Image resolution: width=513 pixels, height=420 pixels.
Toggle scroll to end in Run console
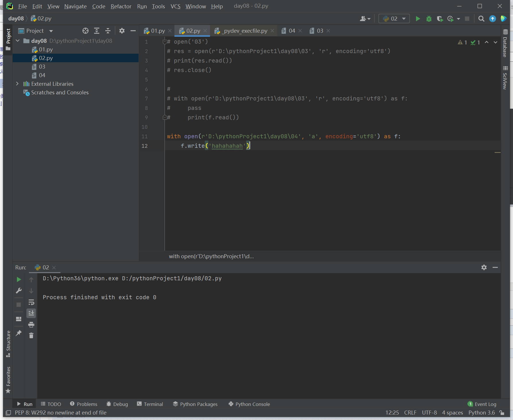(31, 313)
